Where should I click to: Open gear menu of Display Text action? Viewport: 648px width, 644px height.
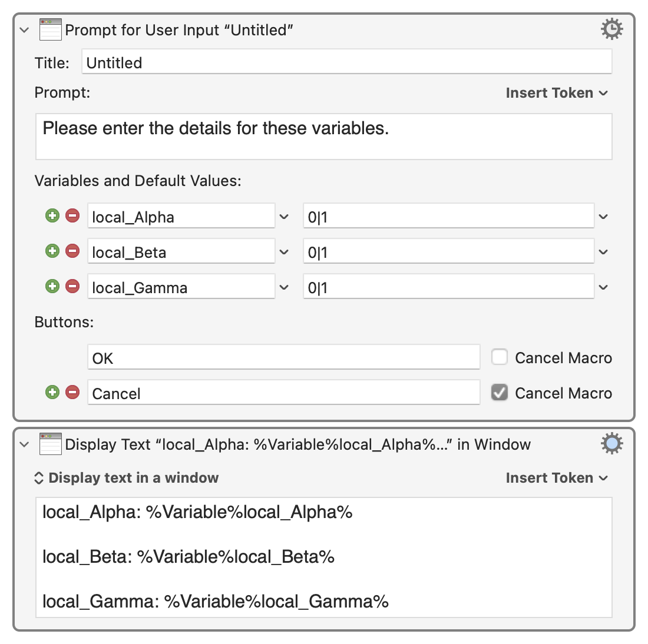point(611,444)
